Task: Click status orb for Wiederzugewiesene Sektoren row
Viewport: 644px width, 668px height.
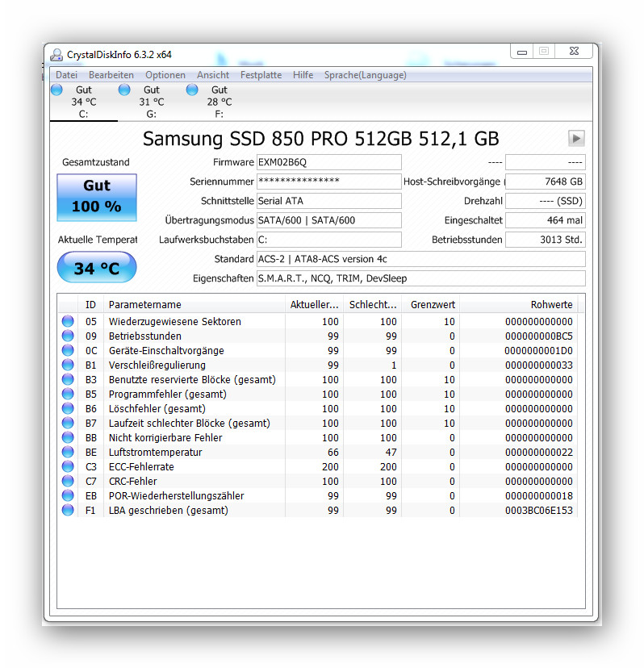Action: coord(68,321)
